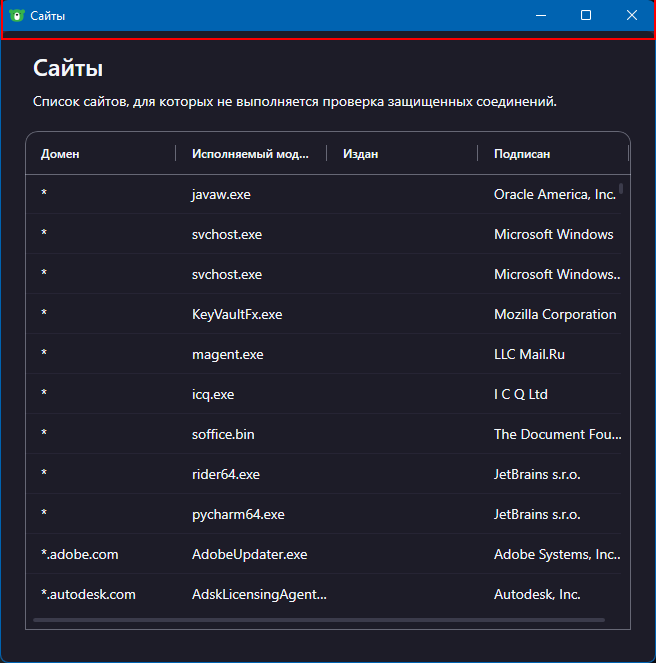
Task: Click the horizontal scrollbar under the table
Action: 319,620
